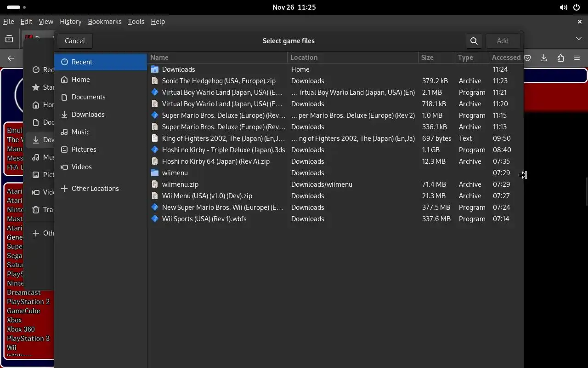Click the Music note icon in sidebar
The image size is (588, 368).
click(x=64, y=132)
